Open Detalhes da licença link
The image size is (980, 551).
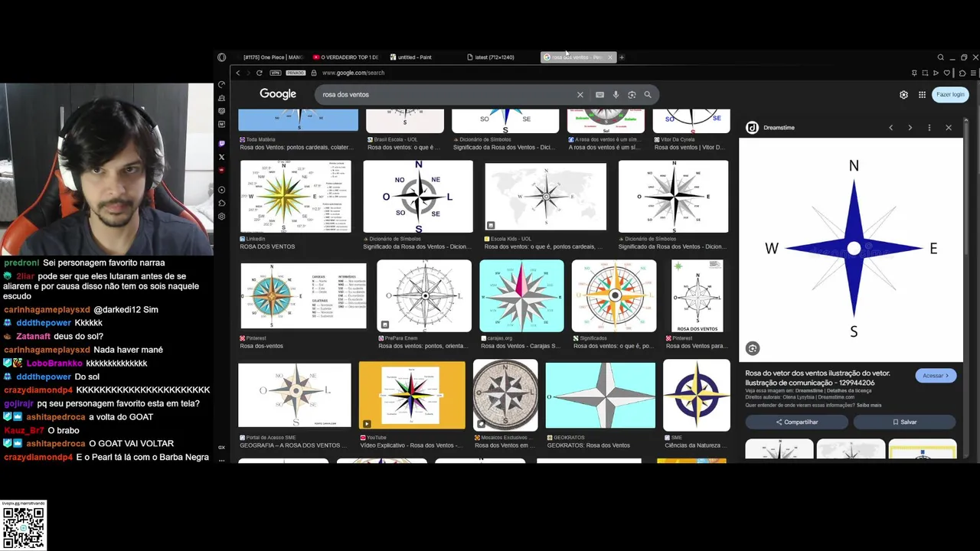[851, 390]
